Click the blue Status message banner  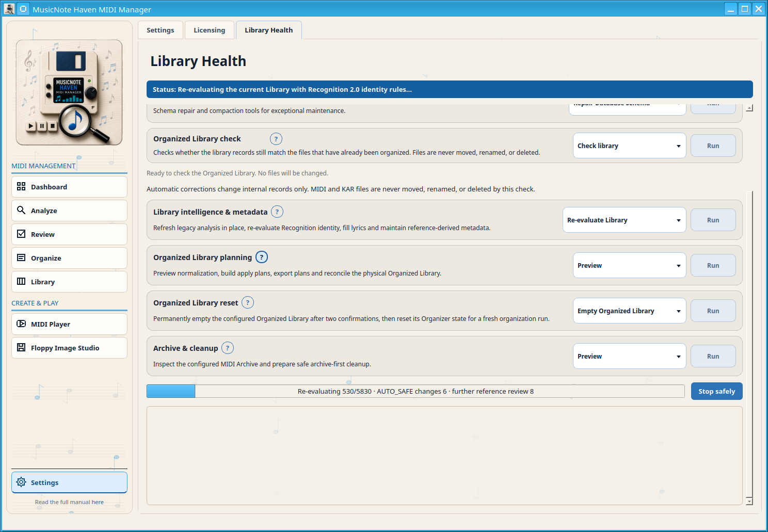click(450, 89)
